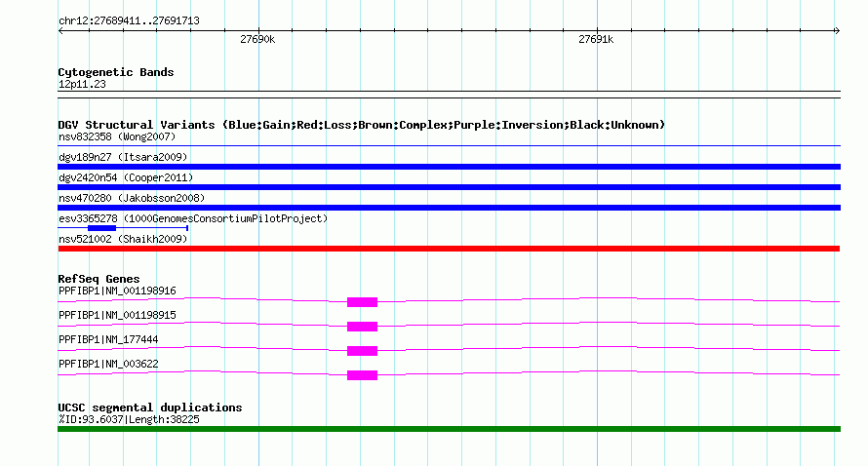Click the thin blue nsv832358 variant line

(x=449, y=145)
